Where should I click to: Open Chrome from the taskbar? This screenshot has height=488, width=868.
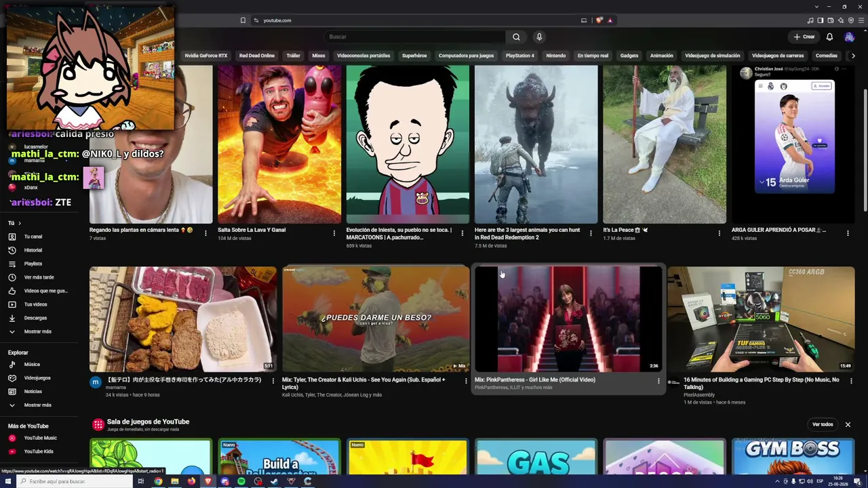pyautogui.click(x=158, y=481)
